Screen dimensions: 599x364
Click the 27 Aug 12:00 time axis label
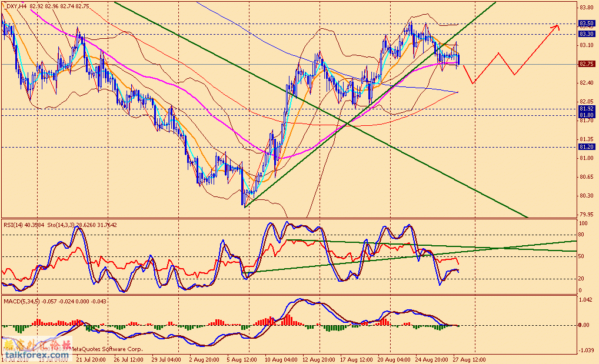(x=470, y=360)
